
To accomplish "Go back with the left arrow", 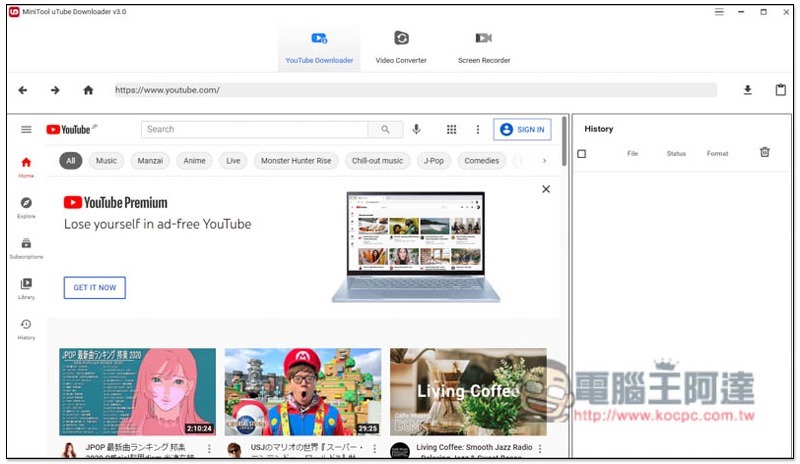I will [x=22, y=90].
